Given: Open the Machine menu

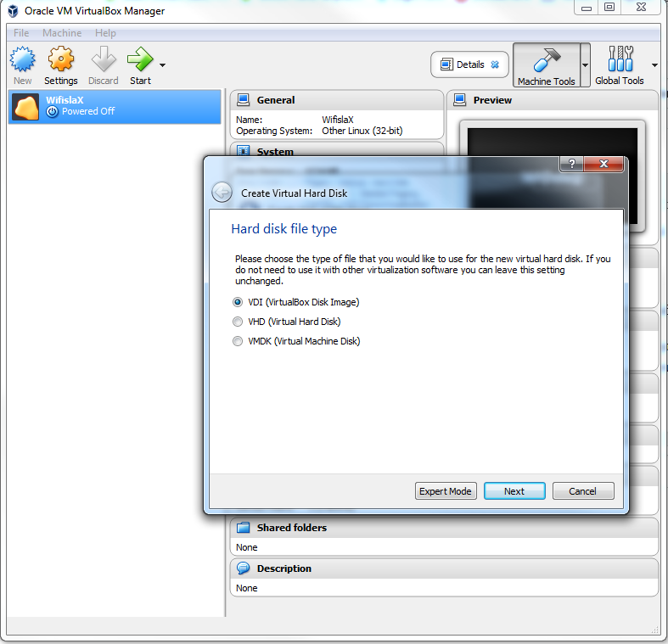Looking at the screenshot, I should click(x=62, y=33).
